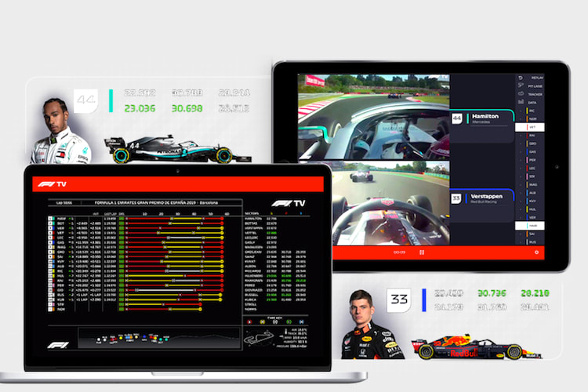The height and width of the screenshot is (392, 588).
Task: Click the SECTORS column header on laptop
Action: [x=252, y=213]
